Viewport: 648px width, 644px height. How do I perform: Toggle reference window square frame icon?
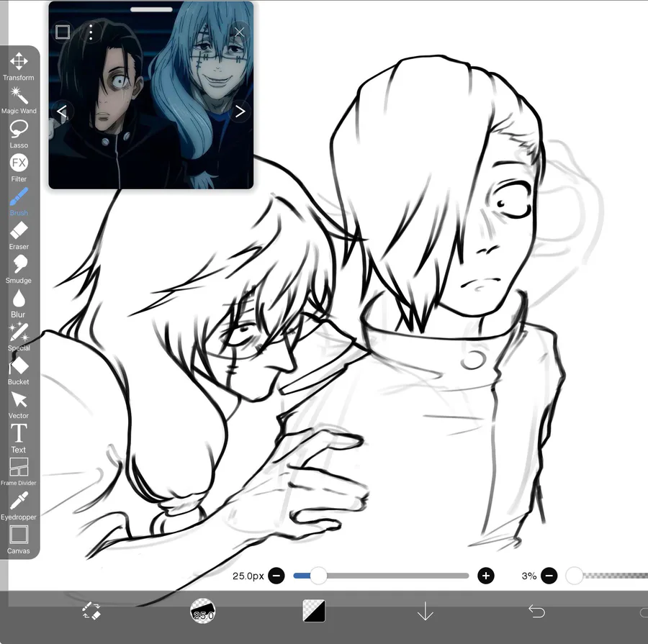pos(63,32)
